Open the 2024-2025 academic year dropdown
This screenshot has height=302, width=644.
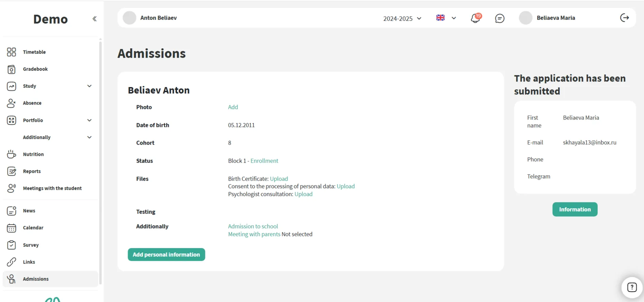(x=402, y=18)
